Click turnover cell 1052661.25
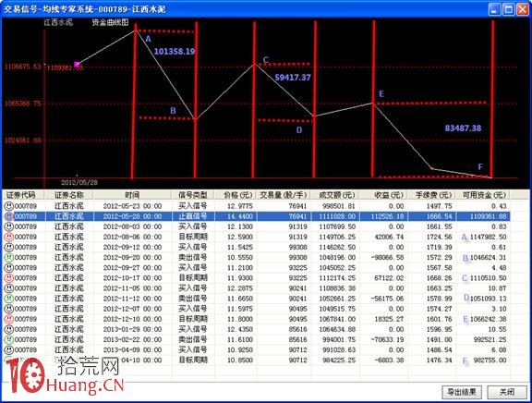The width and height of the screenshot is (532, 403). 337,299
